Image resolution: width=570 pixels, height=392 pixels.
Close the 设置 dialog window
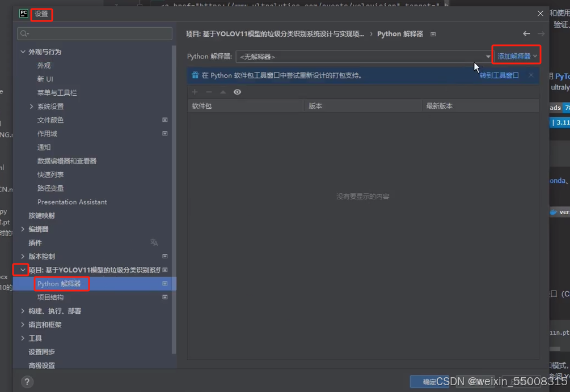point(540,14)
